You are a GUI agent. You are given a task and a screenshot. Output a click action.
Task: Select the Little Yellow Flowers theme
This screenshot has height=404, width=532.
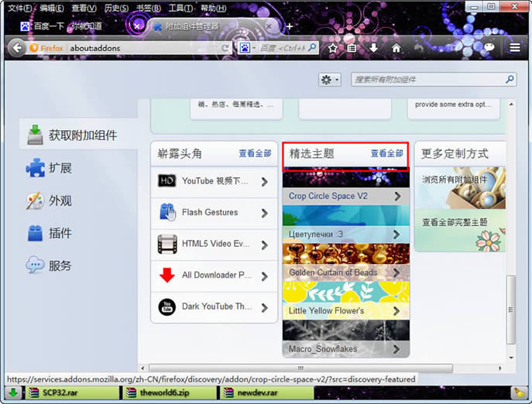coord(346,300)
